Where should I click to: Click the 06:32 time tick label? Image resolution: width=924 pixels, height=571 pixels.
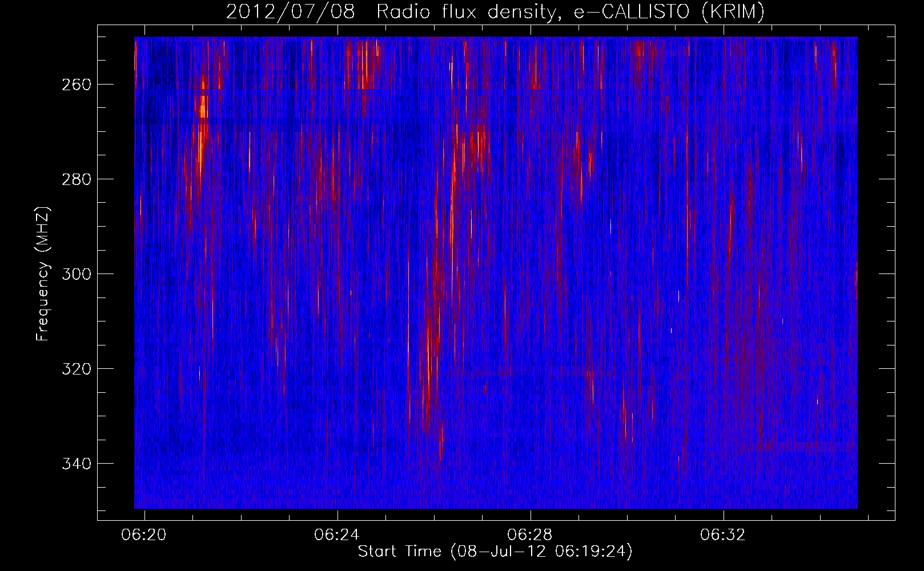coord(723,534)
